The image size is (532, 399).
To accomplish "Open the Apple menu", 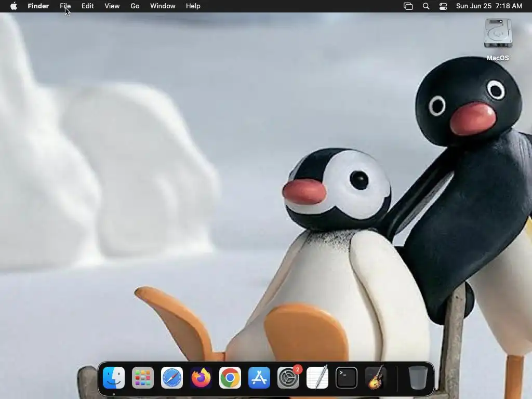I will click(14, 6).
